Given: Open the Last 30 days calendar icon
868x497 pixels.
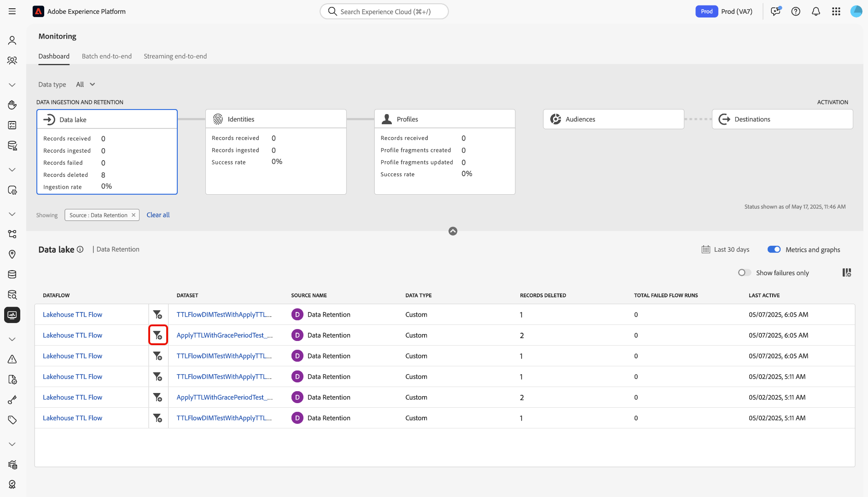Looking at the screenshot, I should point(705,249).
